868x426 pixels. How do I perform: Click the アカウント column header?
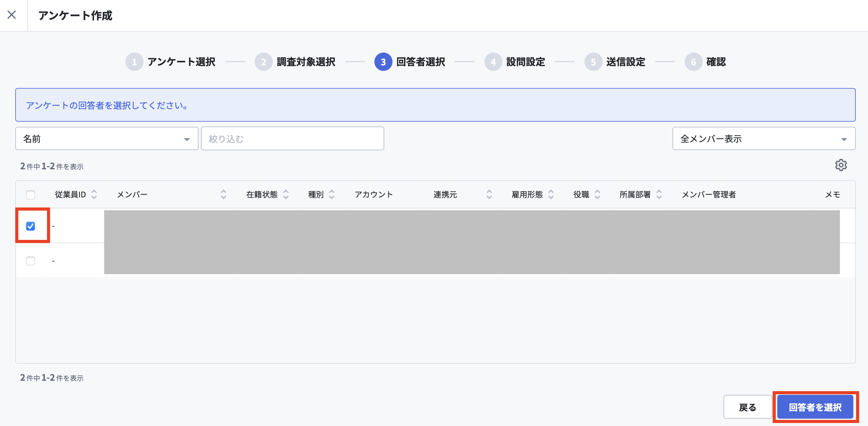(374, 194)
